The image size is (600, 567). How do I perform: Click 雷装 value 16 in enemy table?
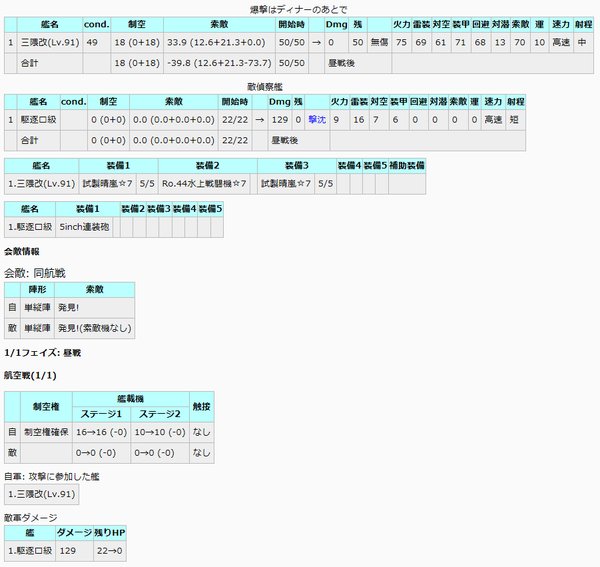point(359,120)
